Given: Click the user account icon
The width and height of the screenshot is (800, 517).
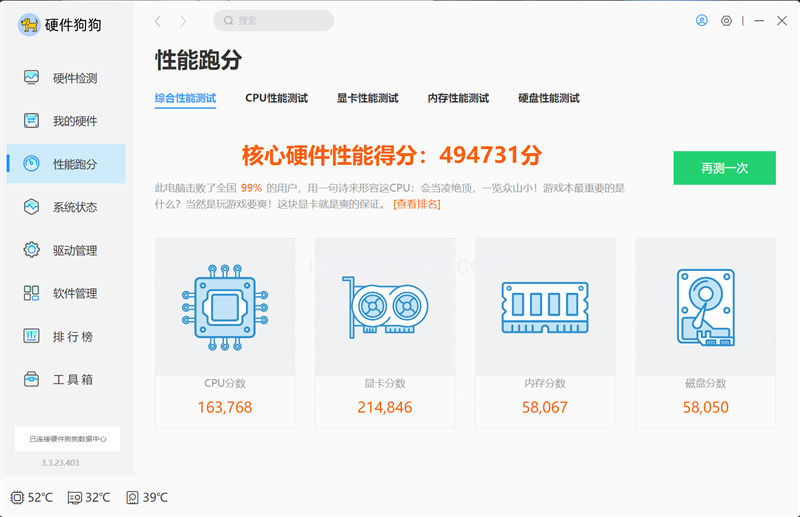Looking at the screenshot, I should (x=702, y=20).
